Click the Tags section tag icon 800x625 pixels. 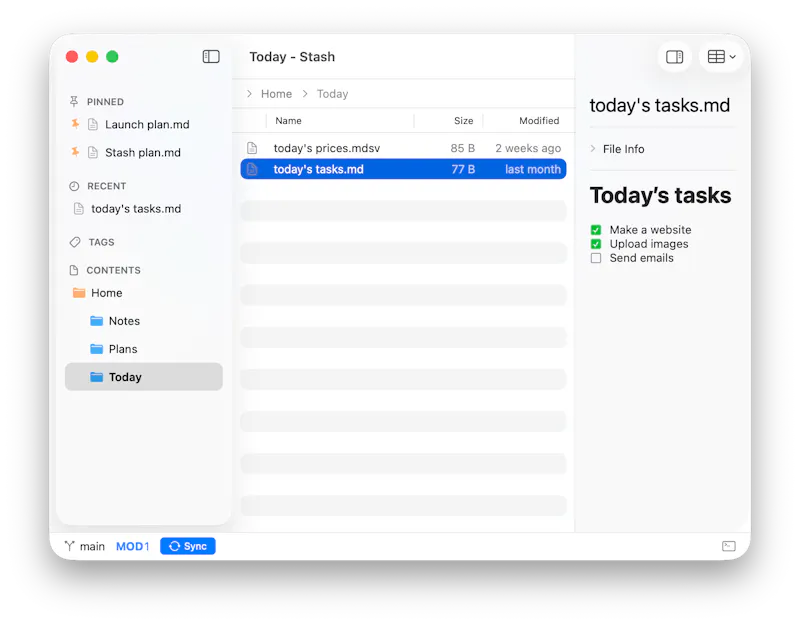pos(75,242)
